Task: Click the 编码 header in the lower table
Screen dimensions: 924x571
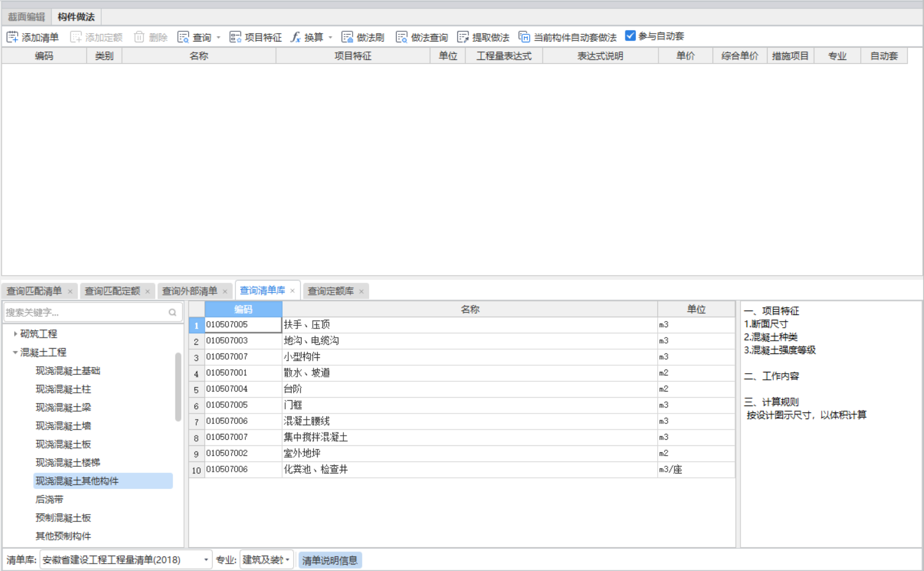Action: (243, 309)
